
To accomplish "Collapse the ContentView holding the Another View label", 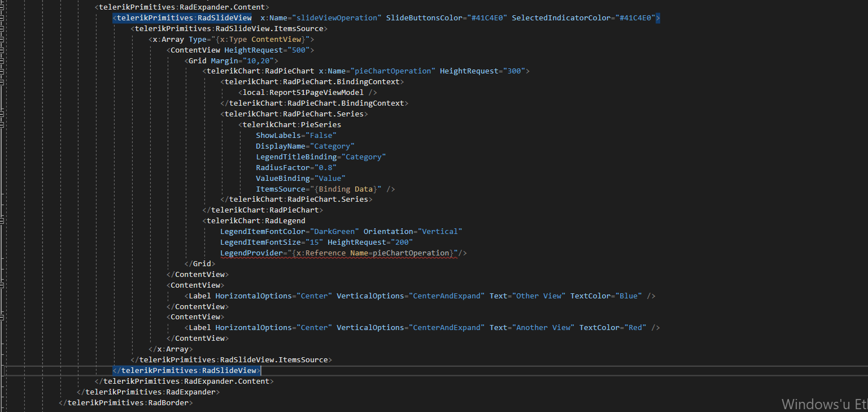I will (x=3, y=317).
